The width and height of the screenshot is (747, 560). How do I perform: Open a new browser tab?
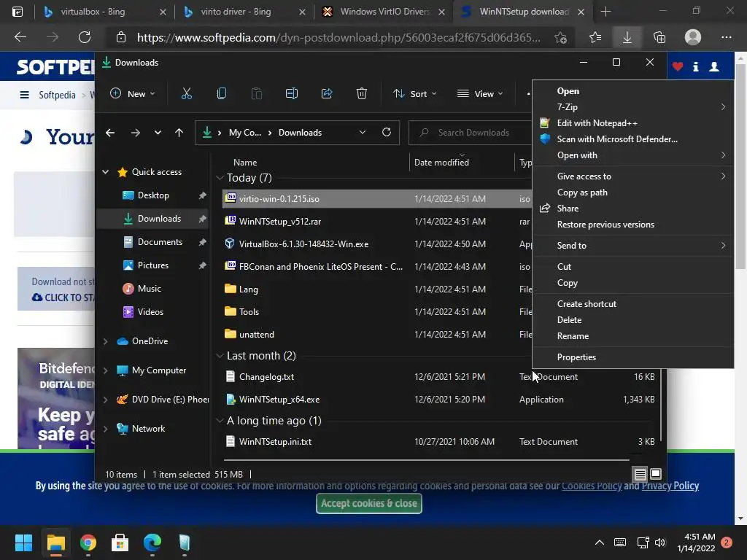(606, 12)
